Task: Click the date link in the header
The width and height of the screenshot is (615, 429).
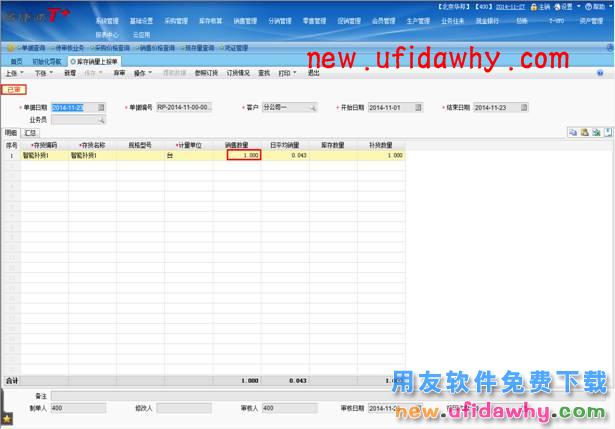Action: (x=510, y=7)
